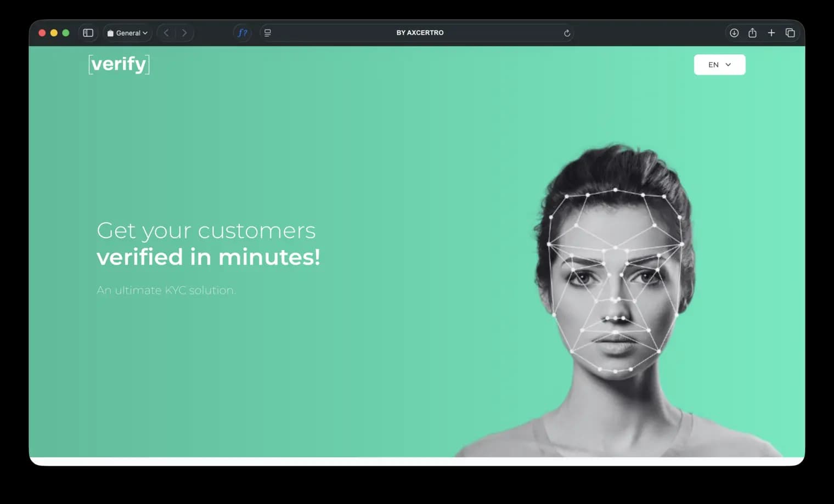Open the General tab group dropdown
Image resolution: width=834 pixels, height=504 pixels.
click(x=127, y=32)
